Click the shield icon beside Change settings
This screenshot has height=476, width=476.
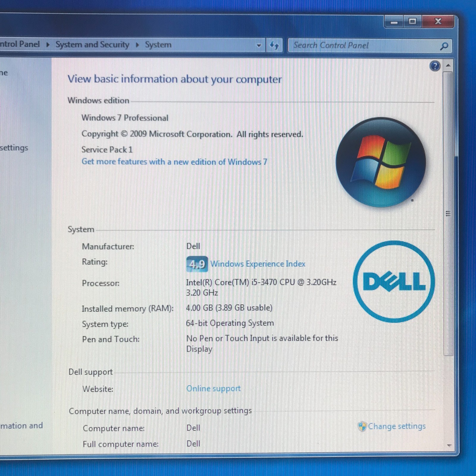point(362,426)
